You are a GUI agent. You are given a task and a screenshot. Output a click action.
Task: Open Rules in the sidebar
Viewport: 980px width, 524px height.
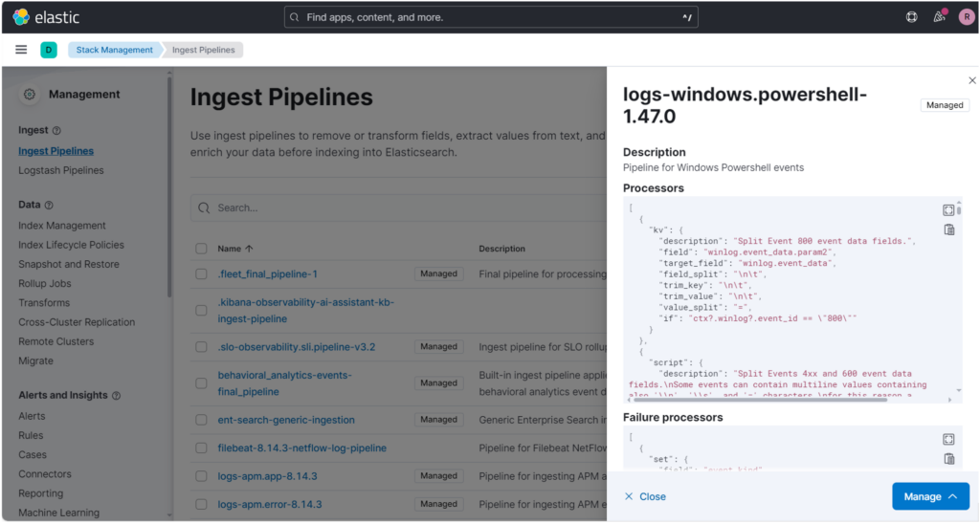[31, 435]
